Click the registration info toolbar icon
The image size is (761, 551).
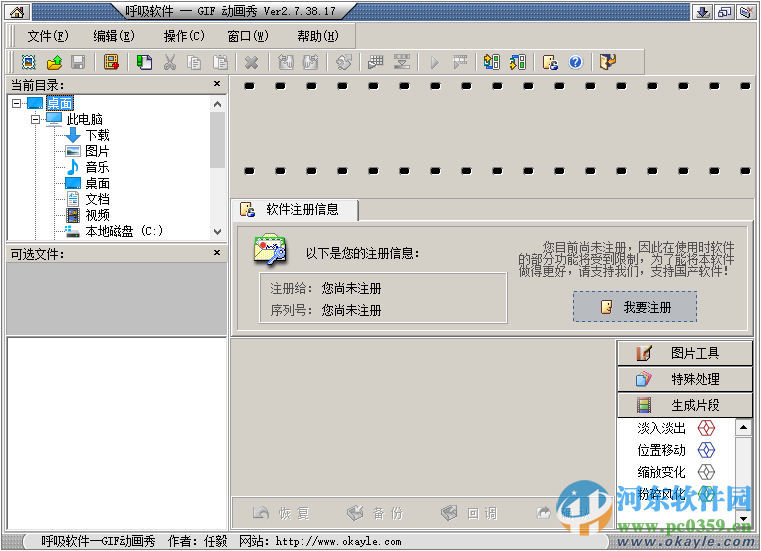[x=550, y=62]
